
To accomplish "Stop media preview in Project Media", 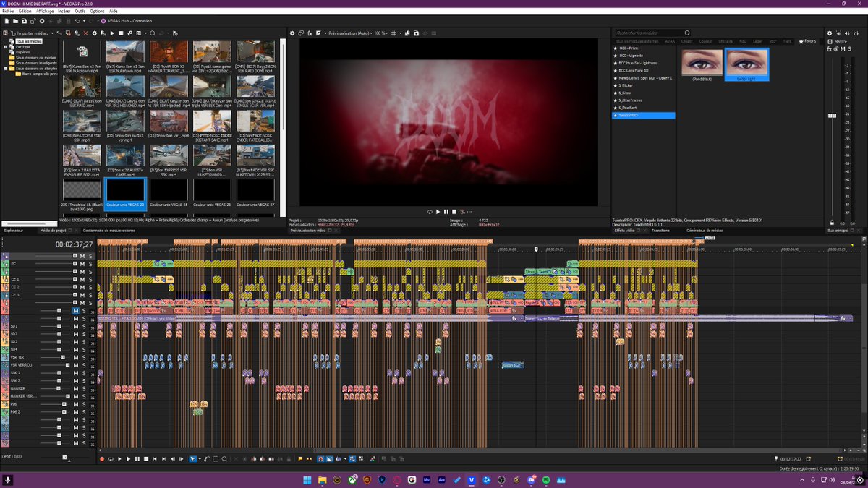I will (x=121, y=33).
